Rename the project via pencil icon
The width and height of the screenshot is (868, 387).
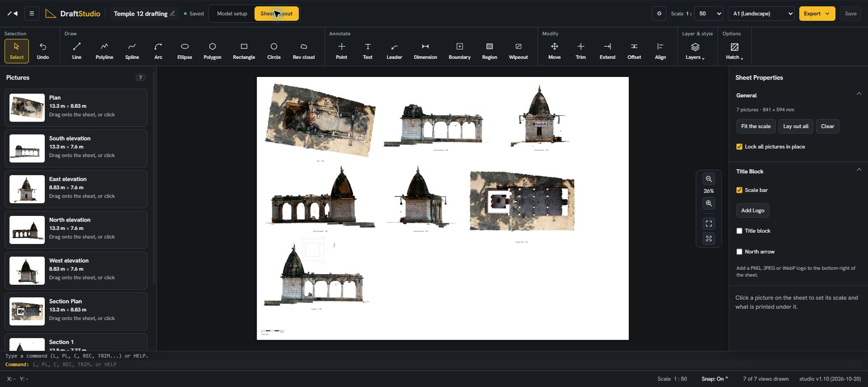[x=172, y=14]
